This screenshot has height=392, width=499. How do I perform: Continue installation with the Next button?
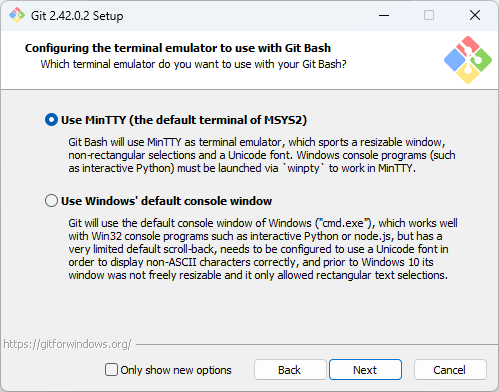click(x=365, y=370)
